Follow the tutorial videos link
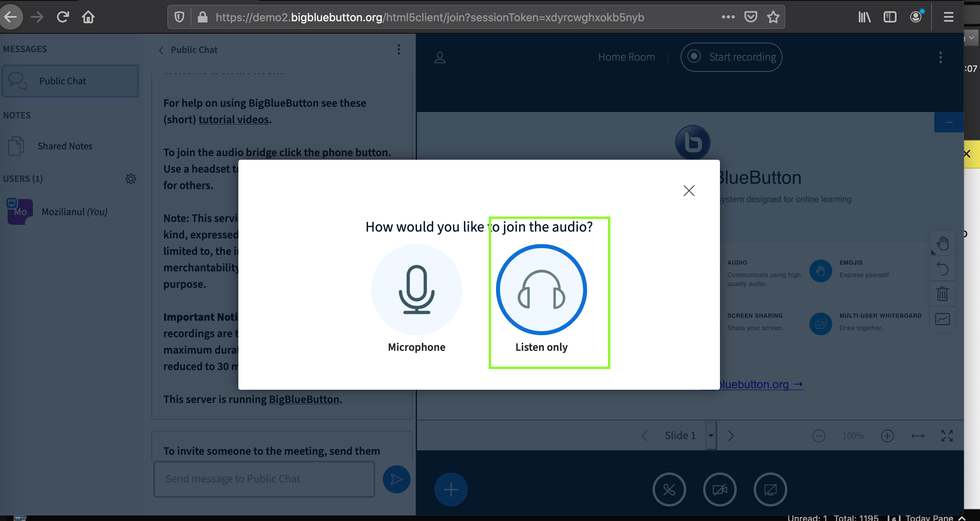Image resolution: width=980 pixels, height=521 pixels. 234,120
